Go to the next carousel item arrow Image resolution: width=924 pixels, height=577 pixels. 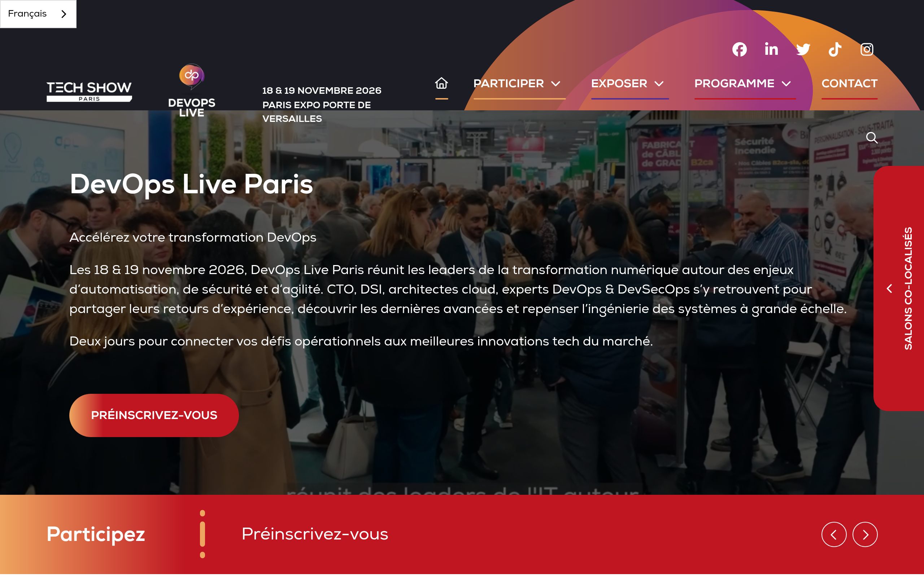(865, 534)
